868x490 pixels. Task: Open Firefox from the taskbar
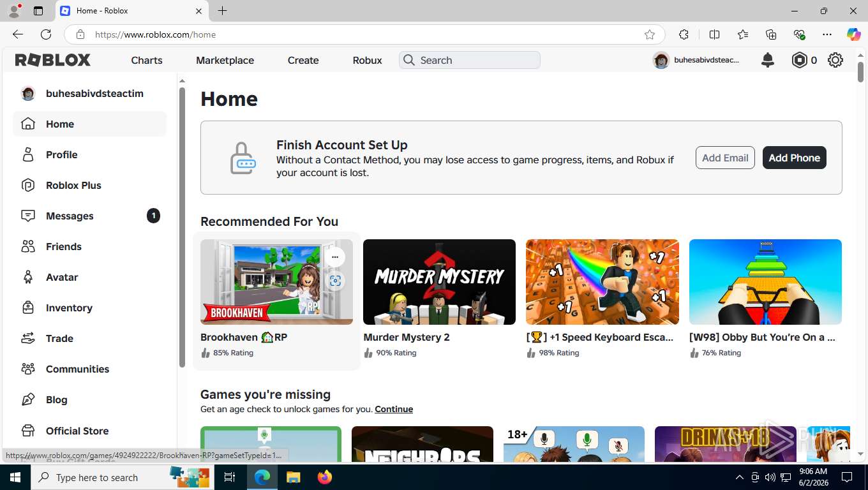pyautogui.click(x=325, y=477)
